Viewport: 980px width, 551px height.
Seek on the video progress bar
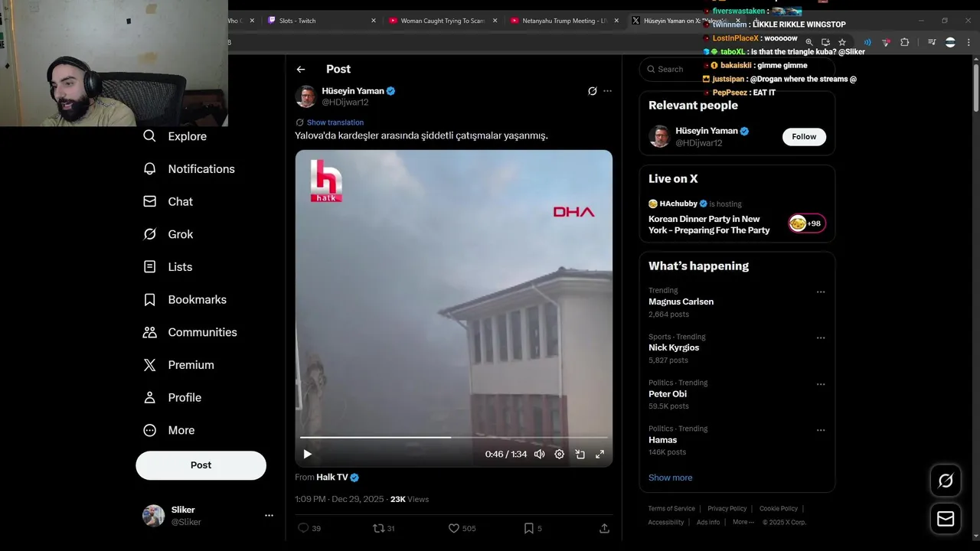[453, 438]
